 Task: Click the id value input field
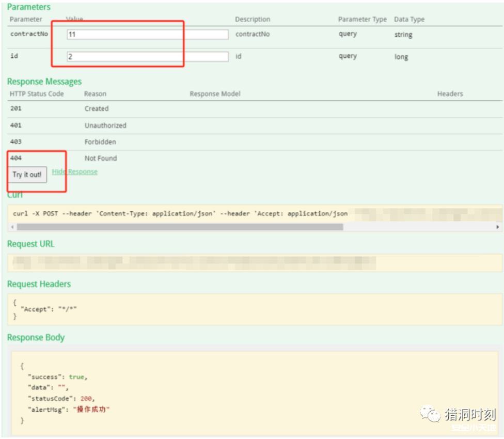coord(147,57)
